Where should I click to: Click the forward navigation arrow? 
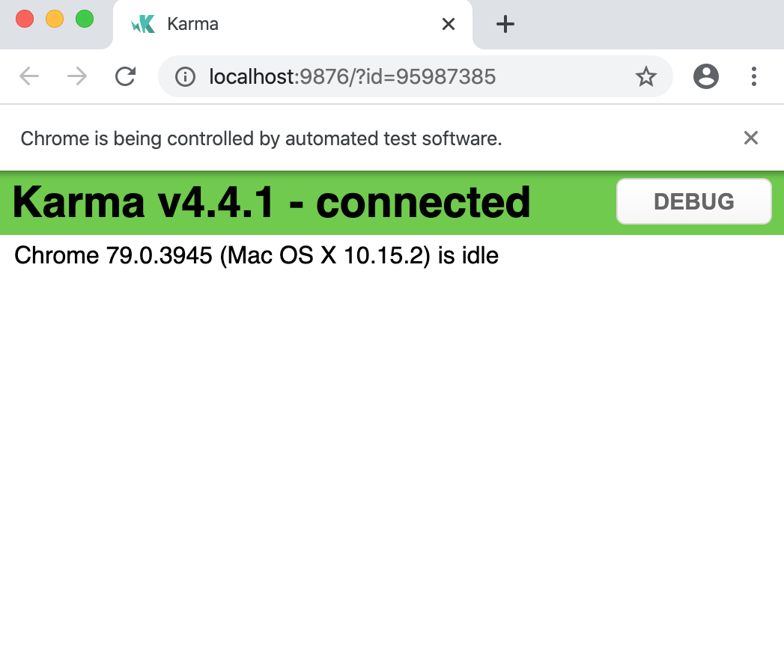[76, 76]
